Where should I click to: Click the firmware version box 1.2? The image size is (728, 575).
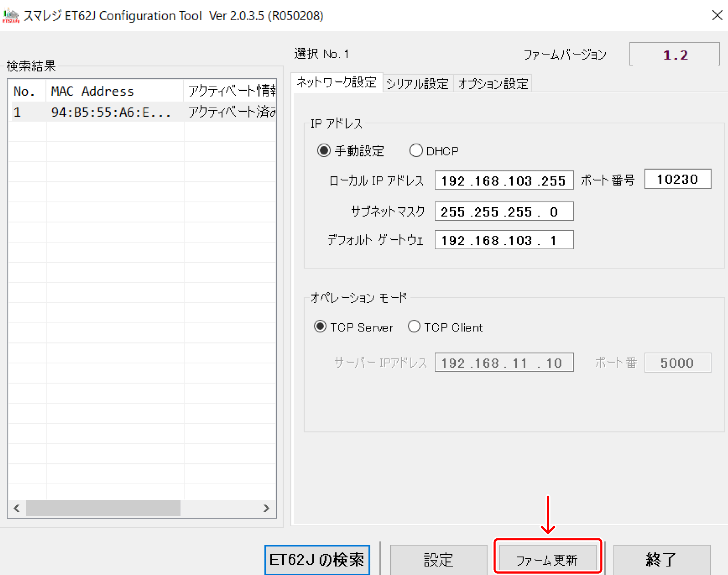click(x=675, y=55)
